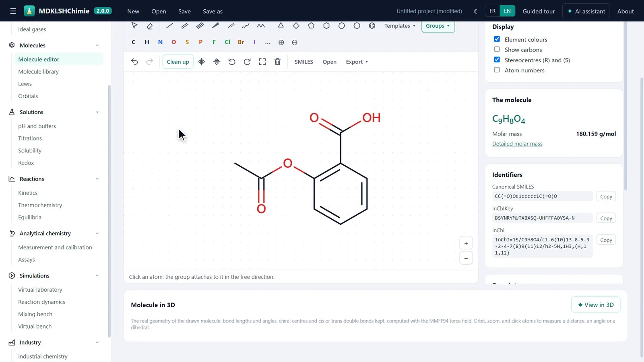Open Molecule library in the sidebar
Viewport: 644px width, 362px height.
38,72
